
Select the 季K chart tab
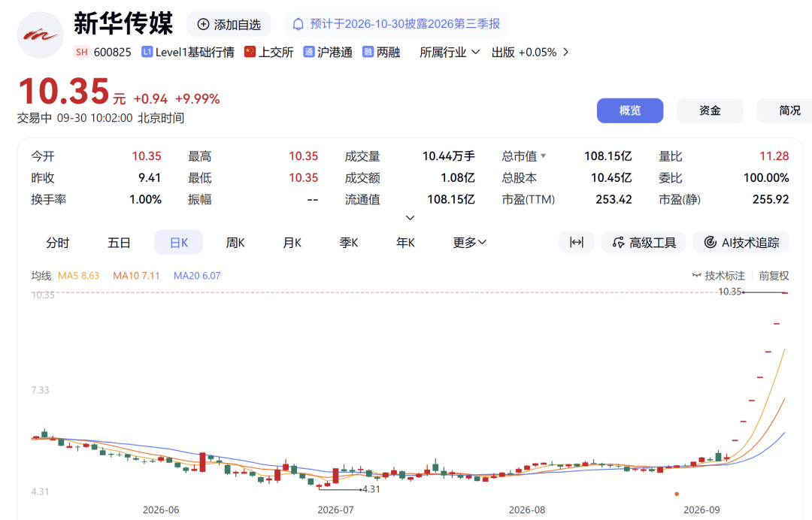[349, 243]
